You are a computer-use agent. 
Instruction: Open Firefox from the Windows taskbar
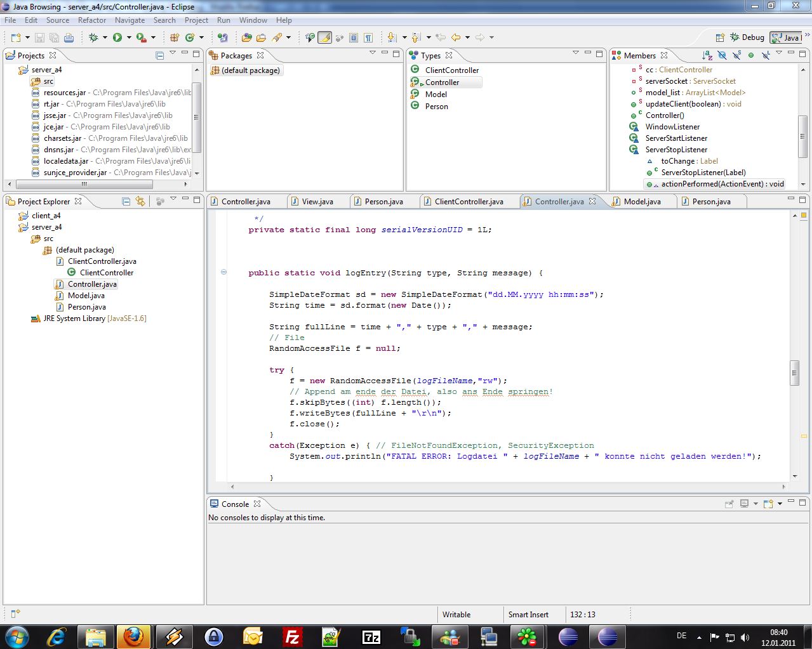point(133,636)
